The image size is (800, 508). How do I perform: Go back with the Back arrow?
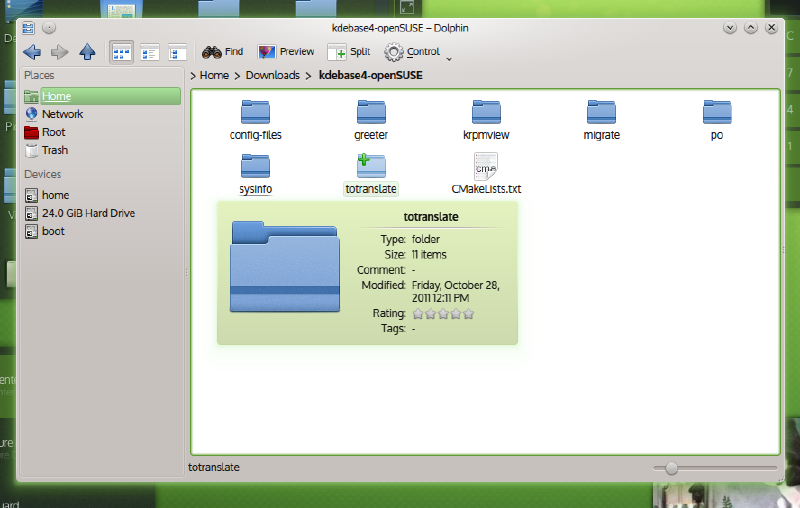coord(32,52)
